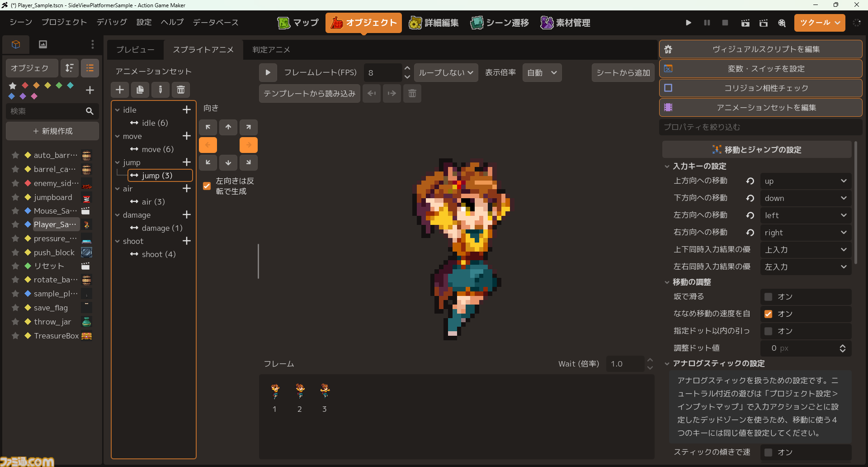Enable the stick tilt speed checkbox
The image size is (868, 467).
[x=768, y=453]
